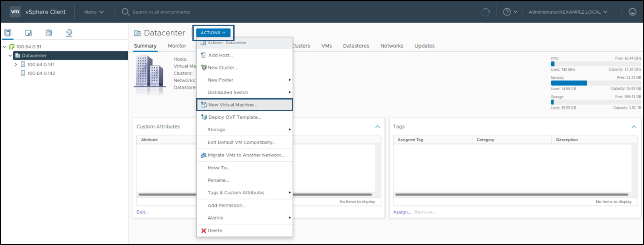The height and width of the screenshot is (245, 644).
Task: Sort by Category column header
Action: [x=512, y=140]
